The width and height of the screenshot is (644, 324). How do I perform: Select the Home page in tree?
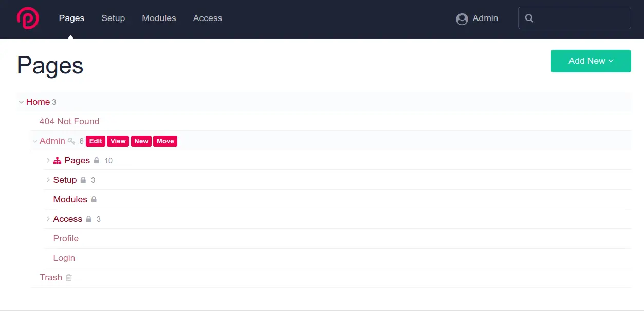click(x=38, y=102)
